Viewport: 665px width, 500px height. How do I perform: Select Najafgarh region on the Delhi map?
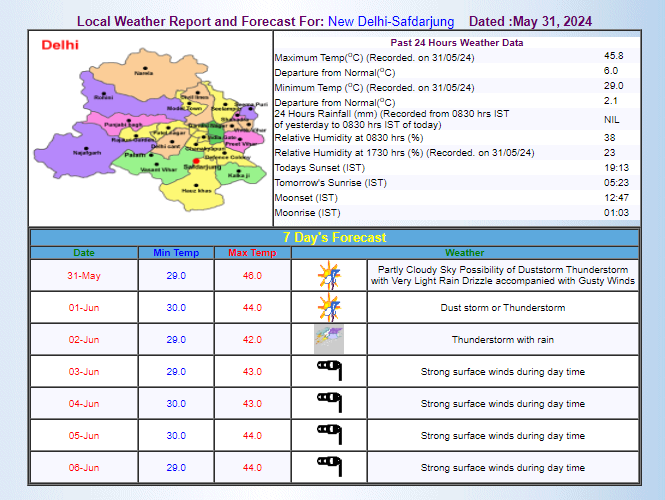point(88,152)
